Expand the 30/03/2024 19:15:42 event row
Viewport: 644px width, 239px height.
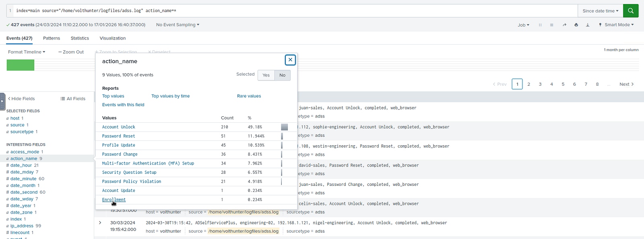[100, 223]
